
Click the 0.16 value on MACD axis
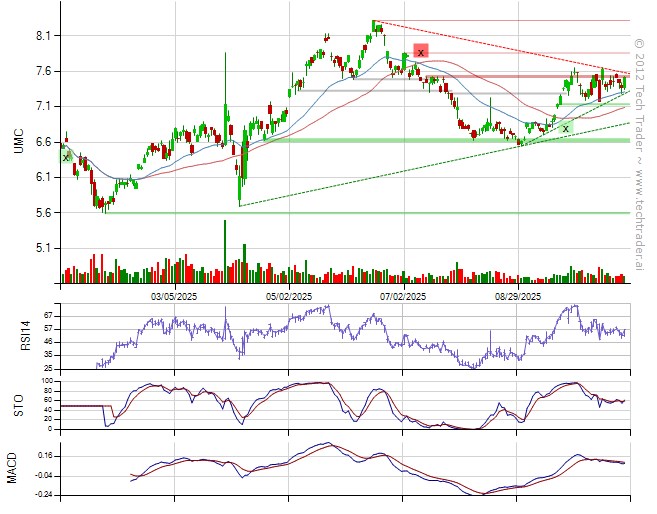(44, 456)
